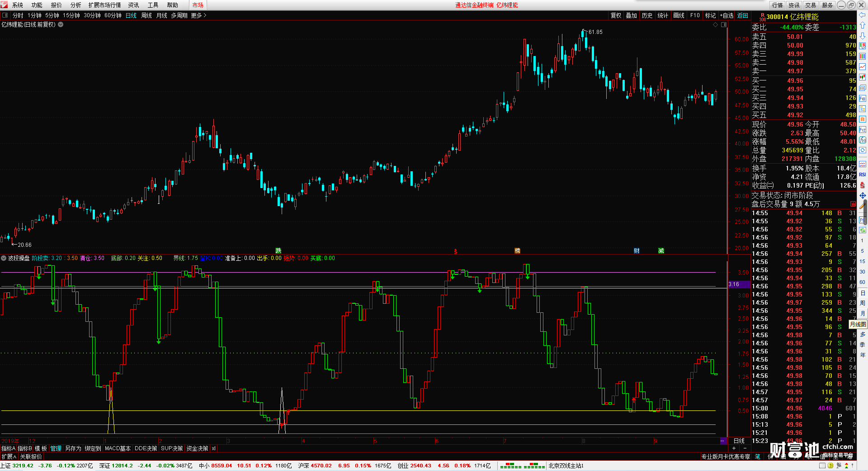The image size is (868, 471).
Task: Select the 指标A tab
Action: pos(9,448)
